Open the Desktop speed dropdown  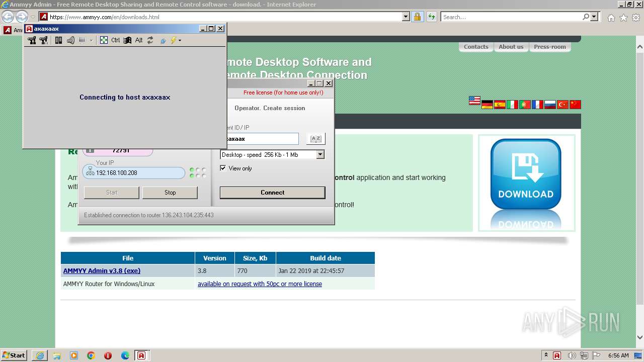pyautogui.click(x=320, y=155)
